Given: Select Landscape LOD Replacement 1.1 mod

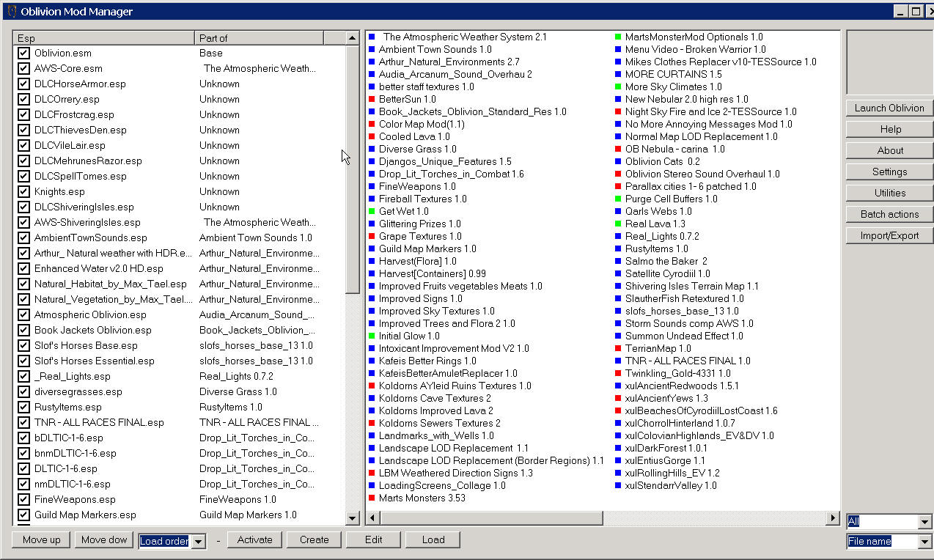Looking at the screenshot, I should click(453, 448).
